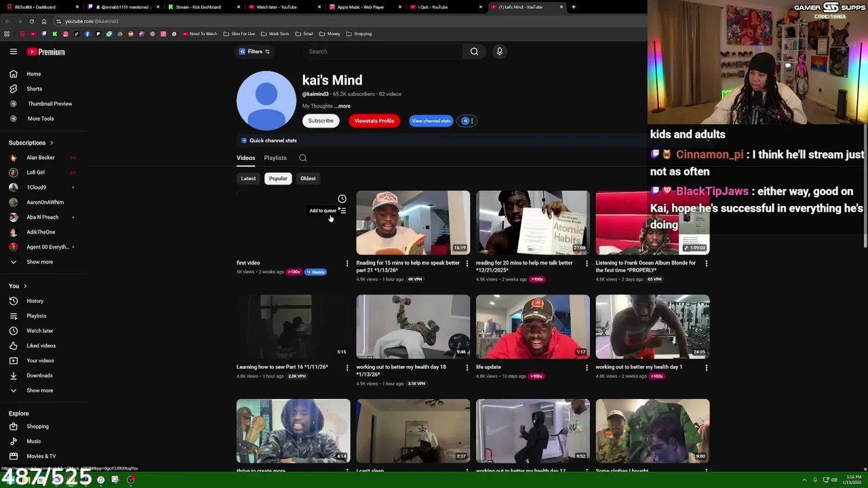868x488 pixels.
Task: Expand channel description with '...more'
Action: coord(342,106)
